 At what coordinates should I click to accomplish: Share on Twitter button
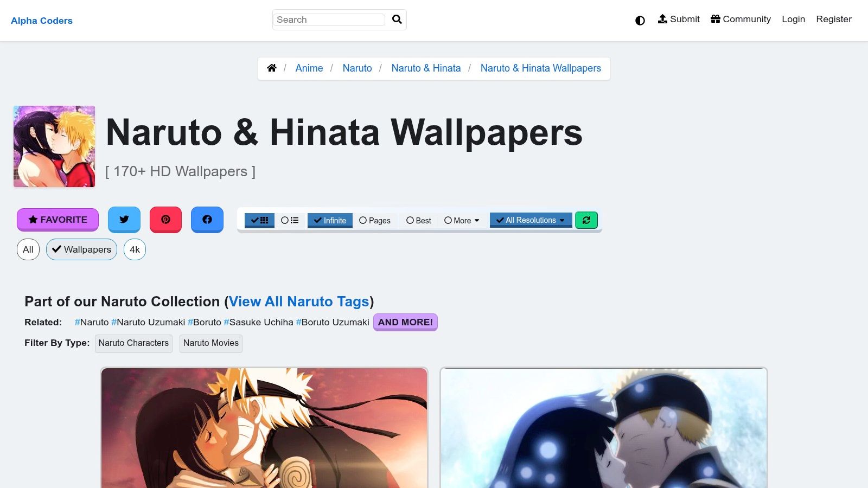124,220
